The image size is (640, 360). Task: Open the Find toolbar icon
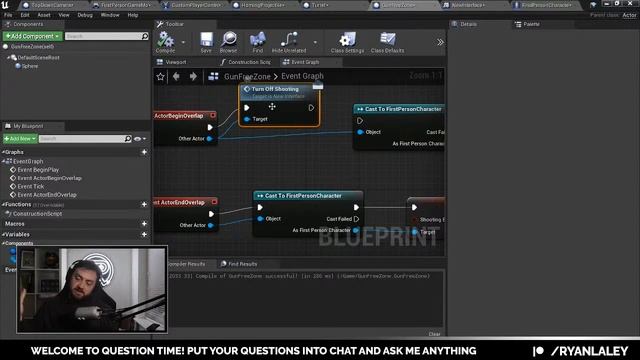(258, 42)
